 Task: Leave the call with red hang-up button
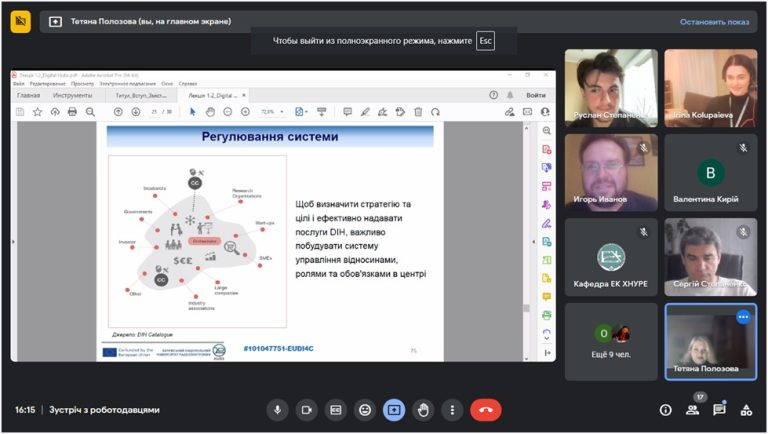[486, 410]
